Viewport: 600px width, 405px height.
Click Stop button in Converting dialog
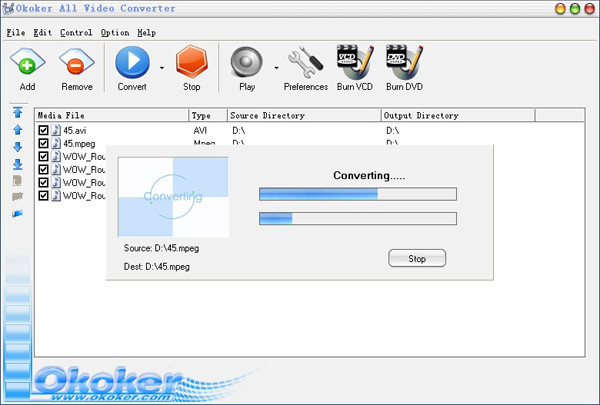click(x=417, y=258)
